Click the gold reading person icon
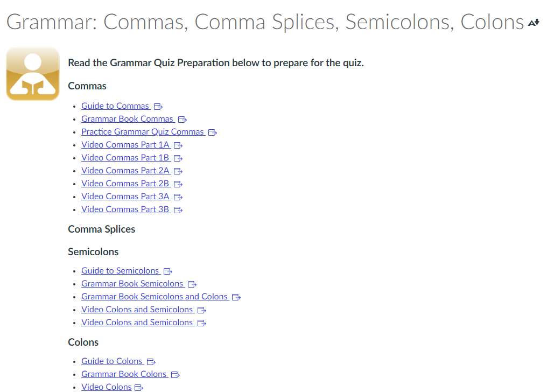Viewport: 547px width, 392px height. tap(33, 74)
